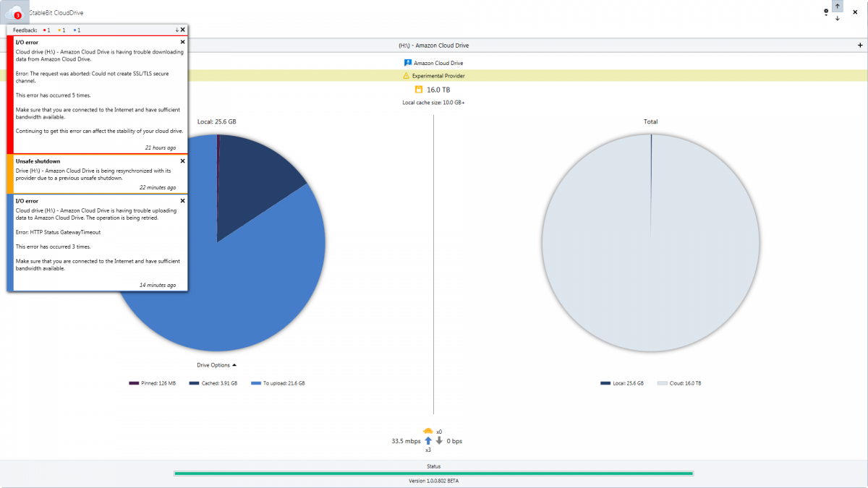Dismiss the blue I/O error uploading notification
Image resolution: width=868 pixels, height=488 pixels.
coord(182,200)
